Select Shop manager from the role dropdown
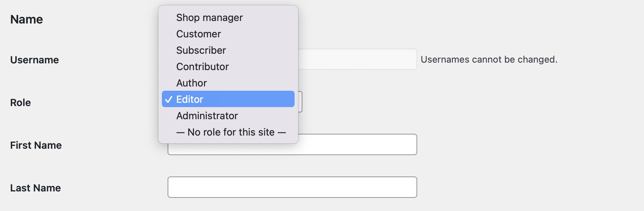This screenshot has width=644, height=211. tap(209, 17)
